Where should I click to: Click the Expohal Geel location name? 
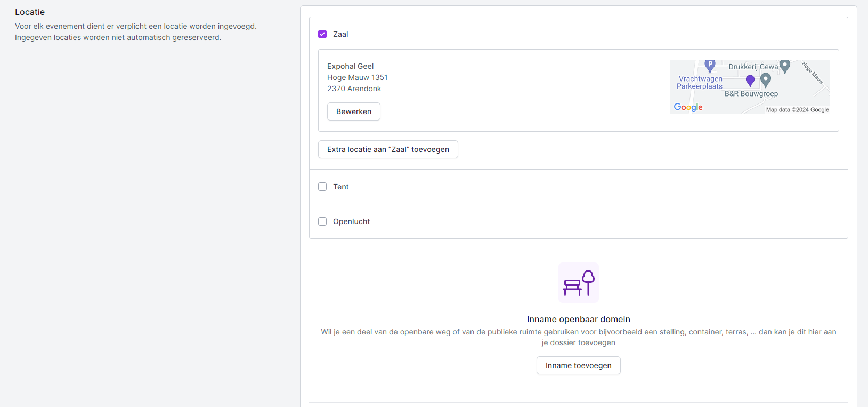[350, 66]
